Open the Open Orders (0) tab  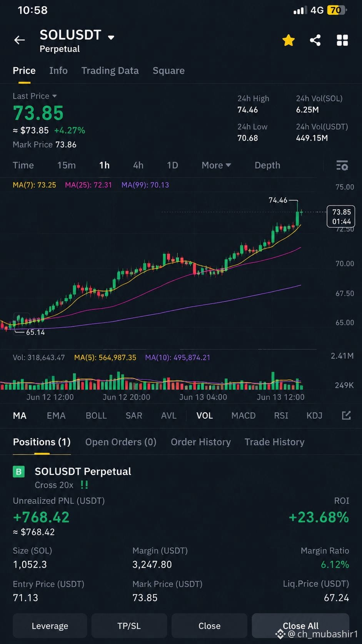click(121, 442)
